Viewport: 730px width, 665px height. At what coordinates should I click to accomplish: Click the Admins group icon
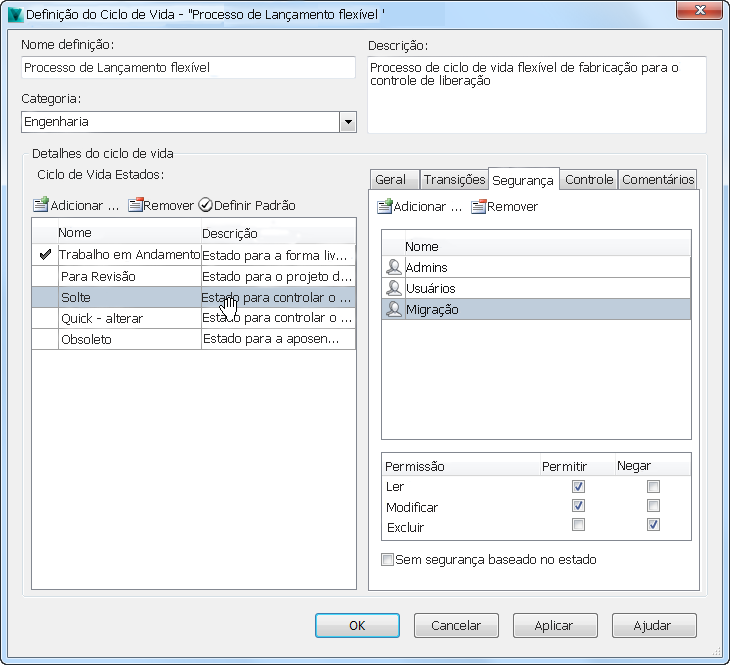coord(394,267)
